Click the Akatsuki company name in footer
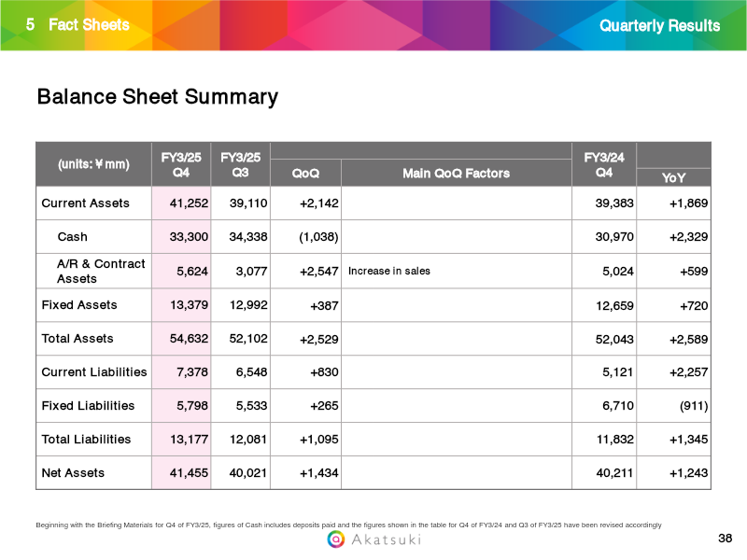This screenshot has width=747, height=560. (387, 539)
